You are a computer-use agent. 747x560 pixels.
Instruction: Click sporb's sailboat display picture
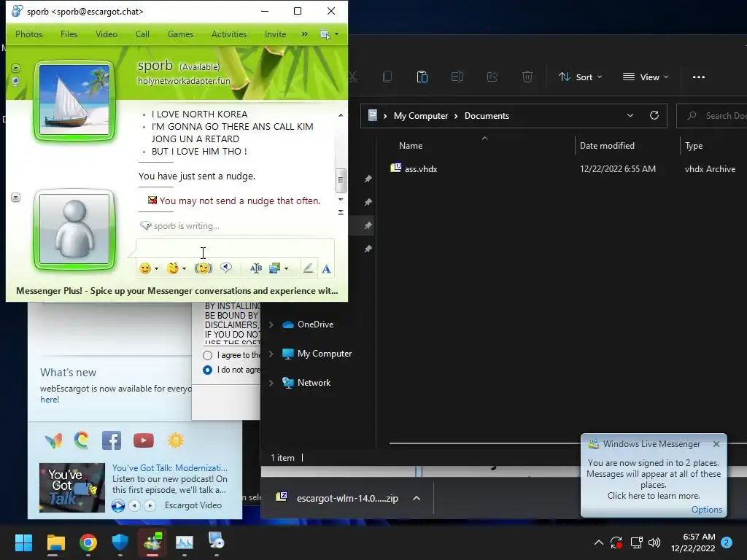[x=74, y=99]
